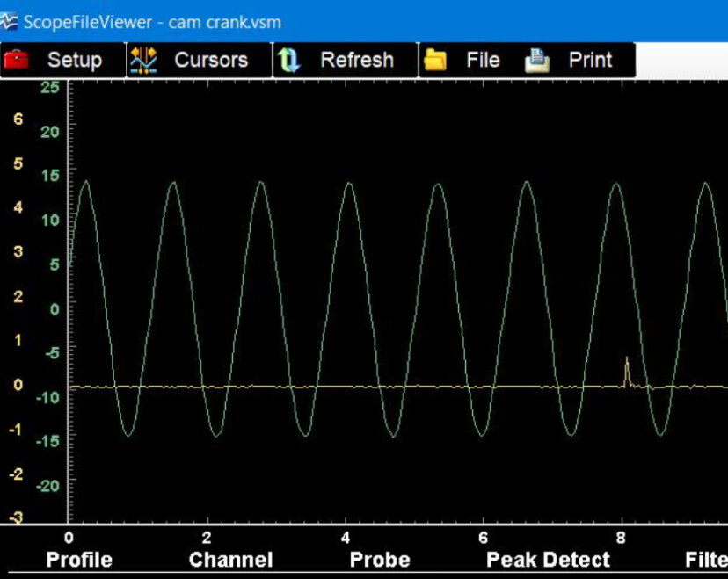
Task: Refresh the waveform display
Action: point(355,60)
